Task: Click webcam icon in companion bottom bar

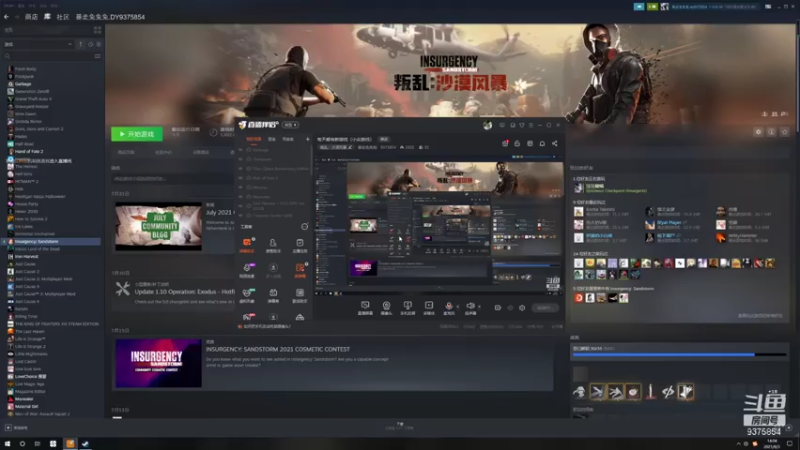Action: coord(386,307)
